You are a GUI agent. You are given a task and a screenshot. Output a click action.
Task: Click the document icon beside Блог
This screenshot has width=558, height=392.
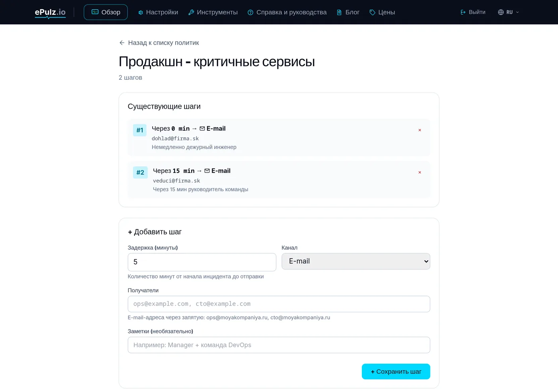coord(339,12)
